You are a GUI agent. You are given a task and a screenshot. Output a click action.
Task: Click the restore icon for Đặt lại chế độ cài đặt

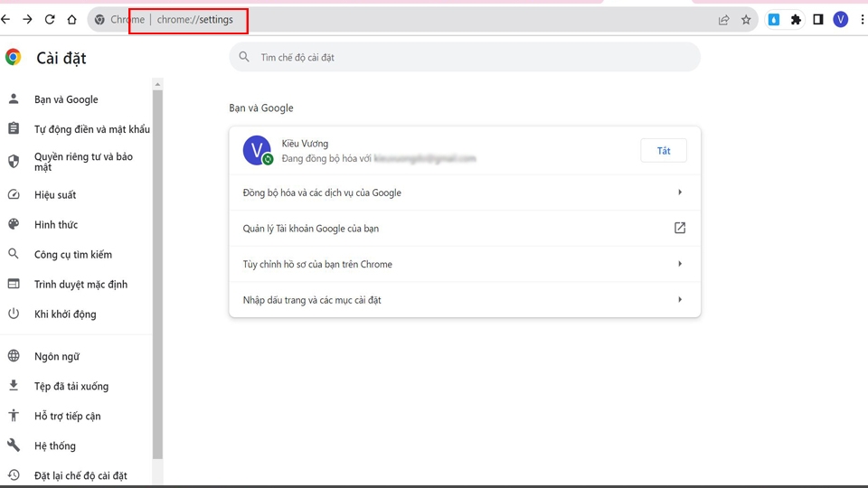pos(14,474)
